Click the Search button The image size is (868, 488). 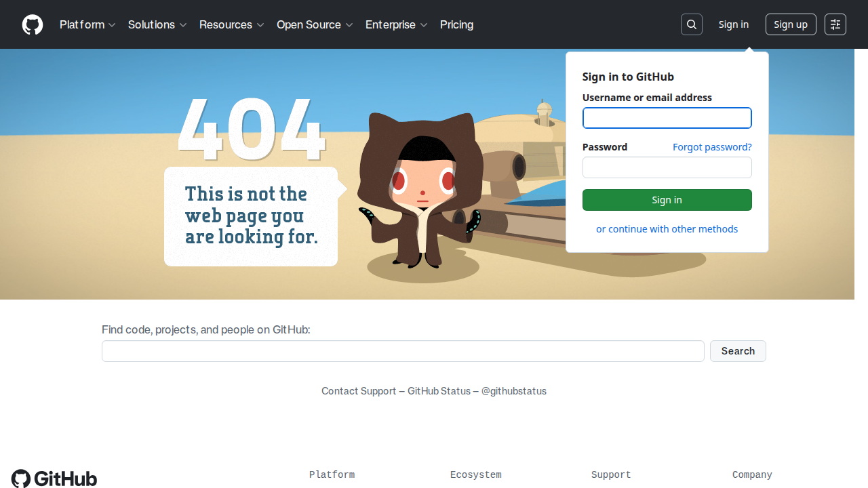[x=738, y=351]
